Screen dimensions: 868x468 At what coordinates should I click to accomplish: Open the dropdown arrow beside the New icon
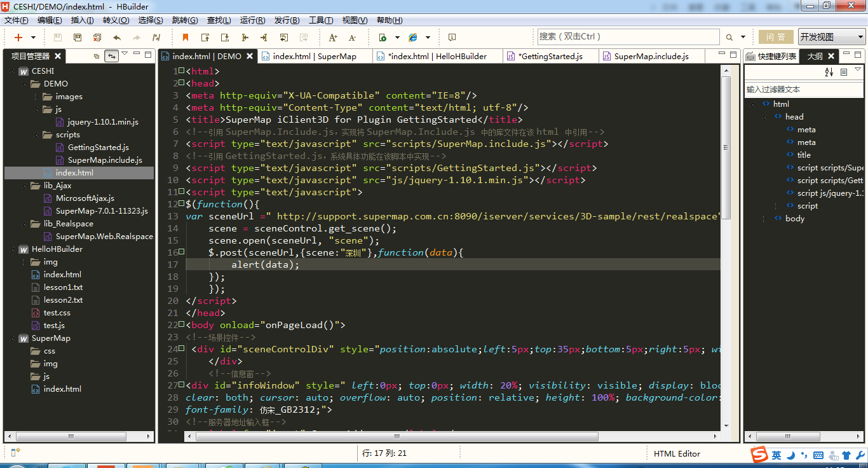[34, 38]
